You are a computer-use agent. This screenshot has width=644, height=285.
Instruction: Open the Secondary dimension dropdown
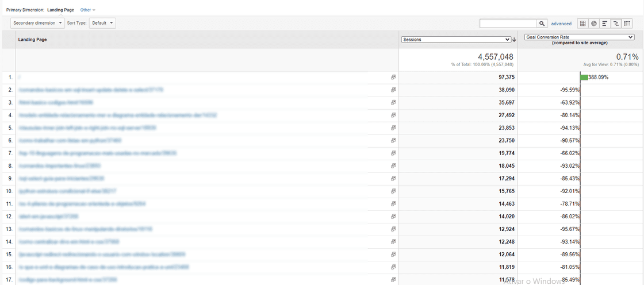tap(37, 23)
